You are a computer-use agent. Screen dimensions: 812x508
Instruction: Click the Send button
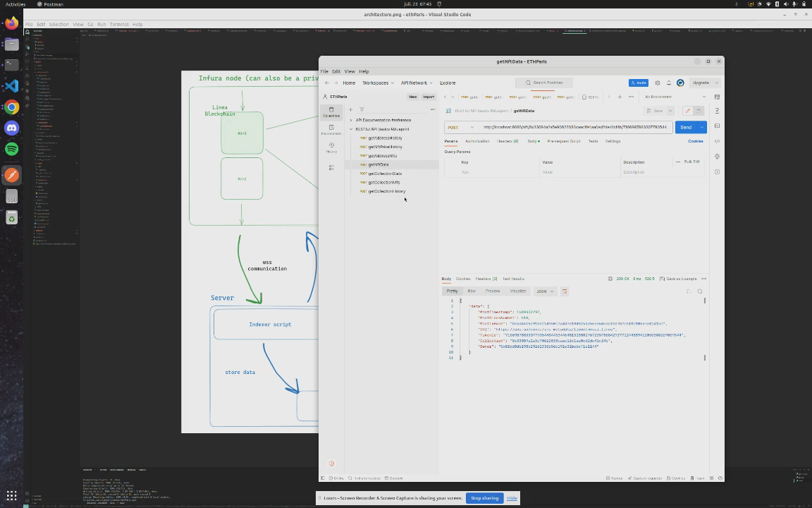point(686,128)
